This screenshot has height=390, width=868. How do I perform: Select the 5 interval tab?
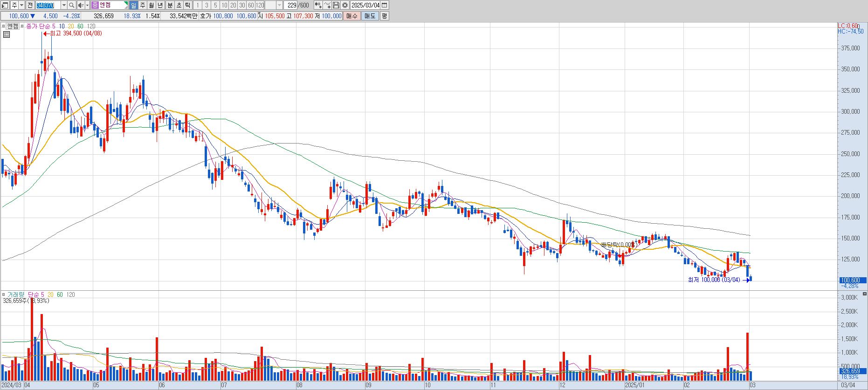click(x=215, y=5)
